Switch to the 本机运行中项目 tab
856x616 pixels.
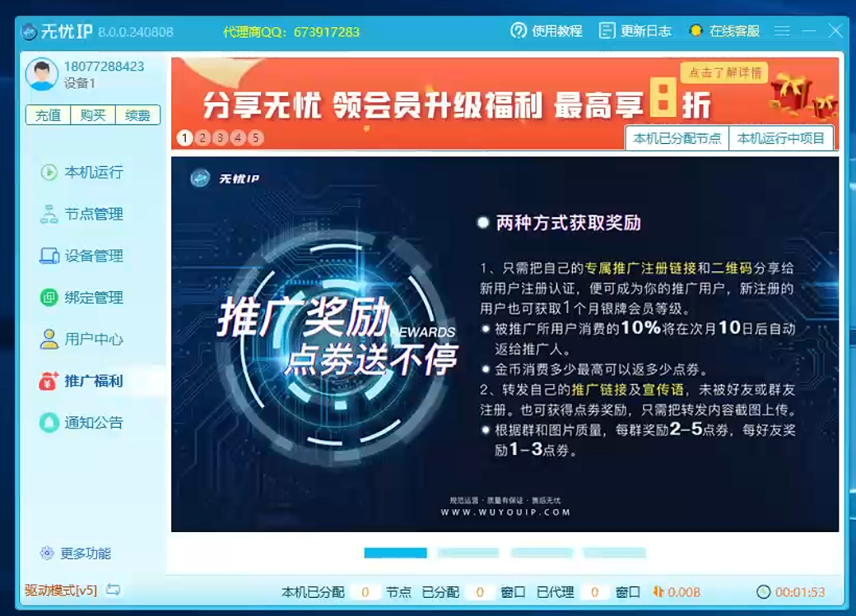click(x=780, y=139)
